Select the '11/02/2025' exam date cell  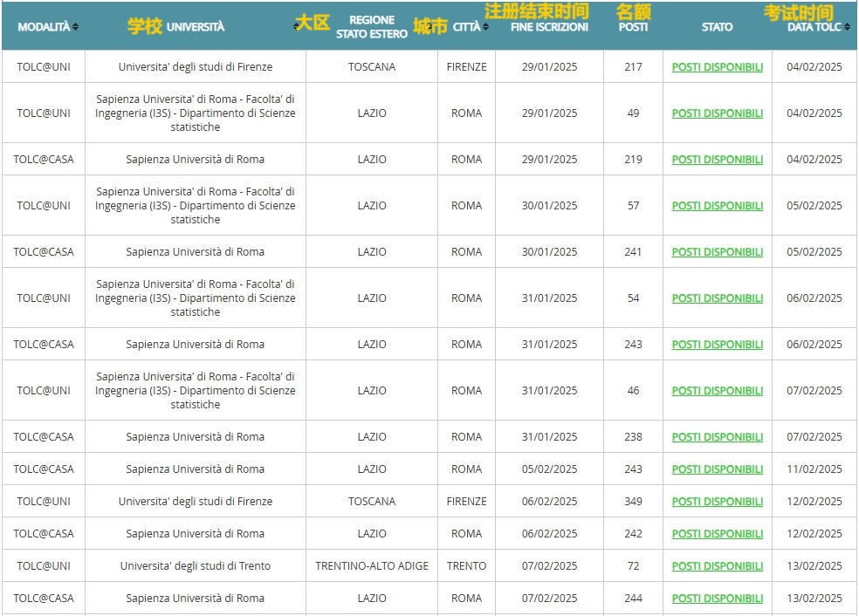814,469
